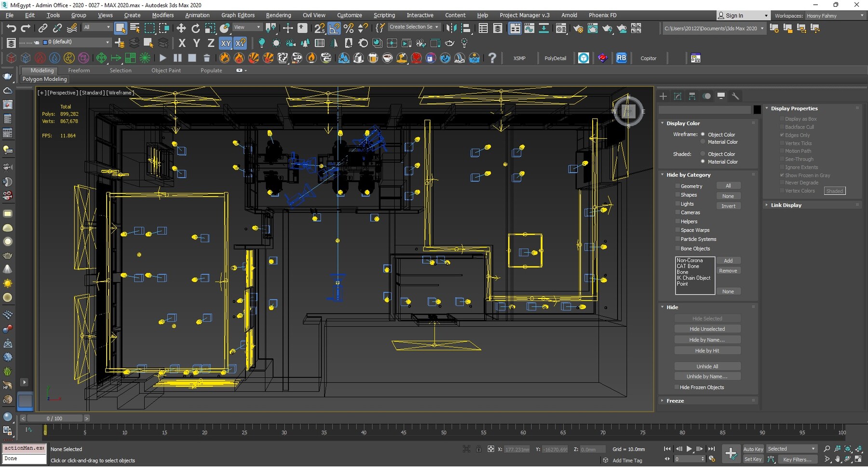Restrict transform to the Z axis
The width and height of the screenshot is (868, 470).
tap(211, 43)
